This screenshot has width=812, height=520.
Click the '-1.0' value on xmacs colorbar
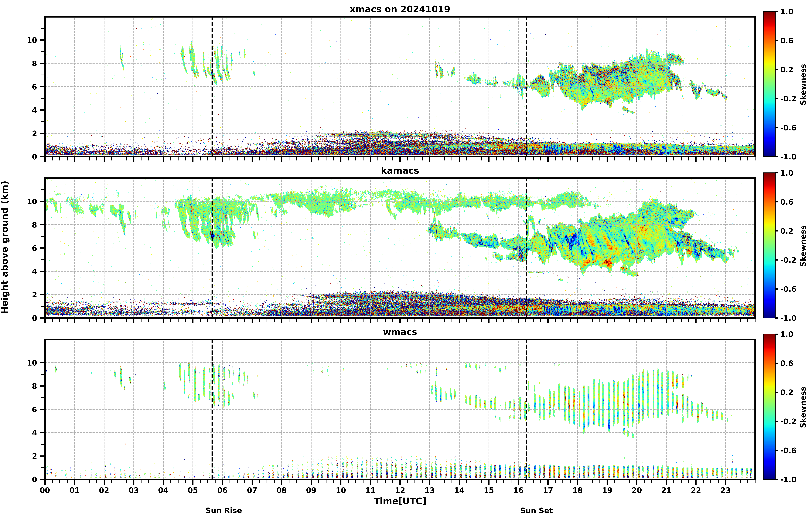pyautogui.click(x=788, y=157)
